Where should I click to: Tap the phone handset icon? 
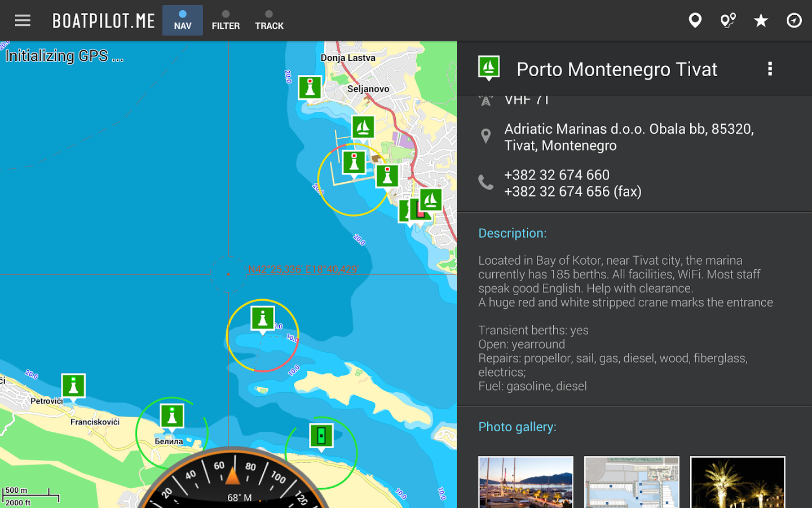(x=486, y=182)
